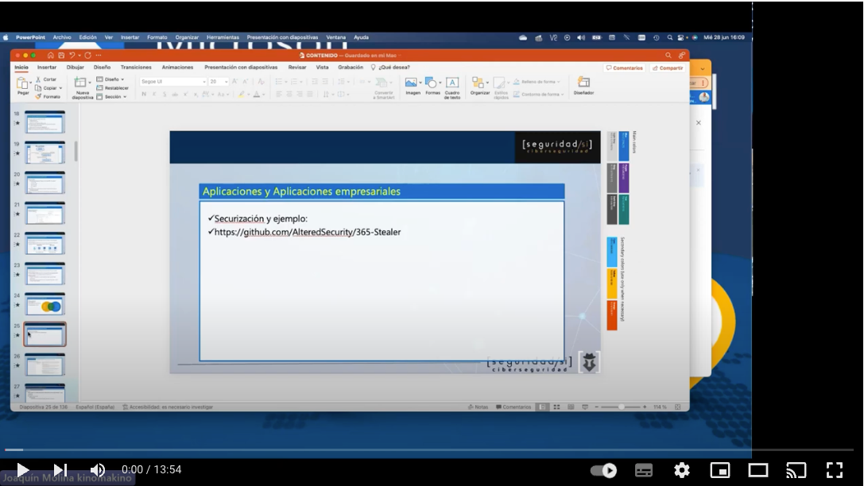Turn on subtitles/closed captions
868x486 pixels.
click(644, 470)
